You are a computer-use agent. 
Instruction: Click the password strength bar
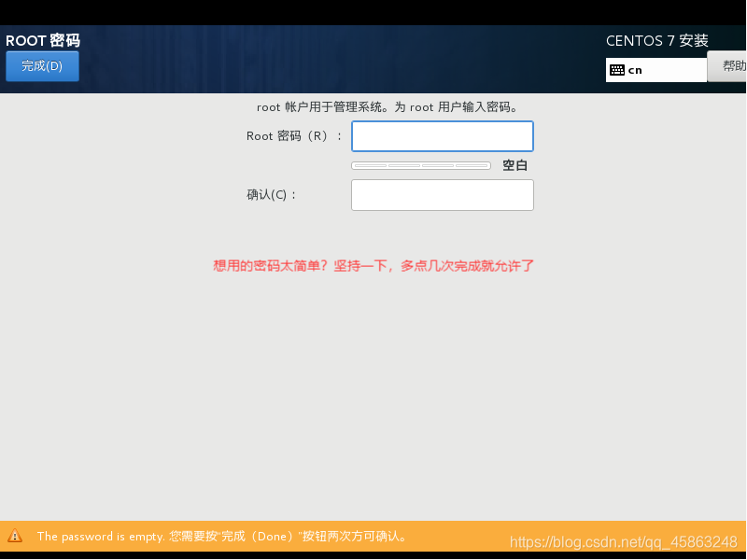coord(421,165)
